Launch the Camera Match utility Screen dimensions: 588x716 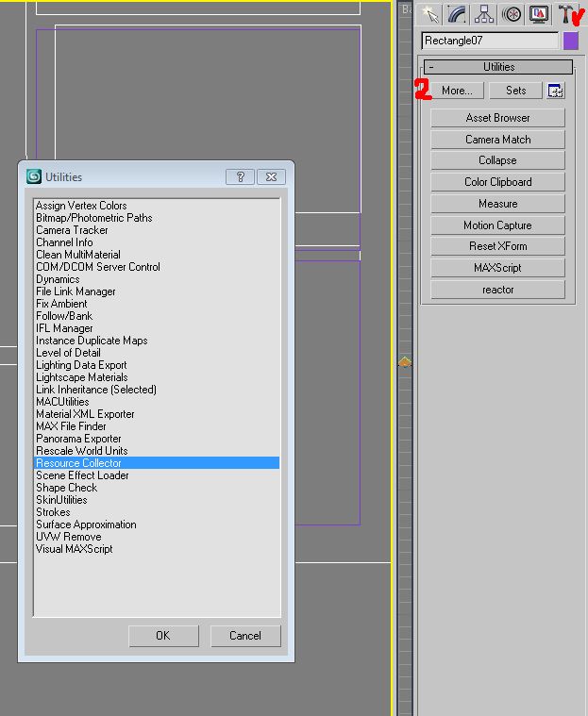click(x=498, y=140)
